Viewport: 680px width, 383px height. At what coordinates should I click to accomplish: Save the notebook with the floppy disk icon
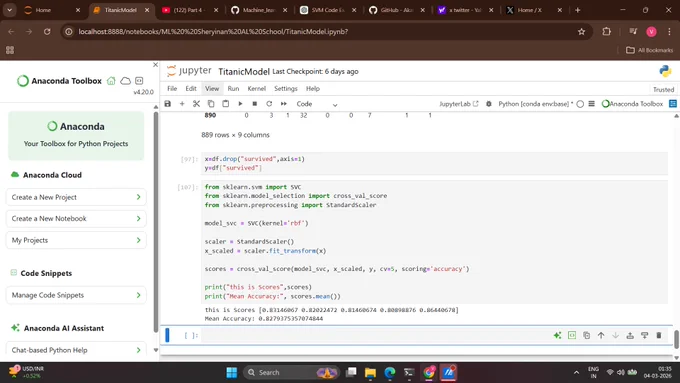point(167,104)
